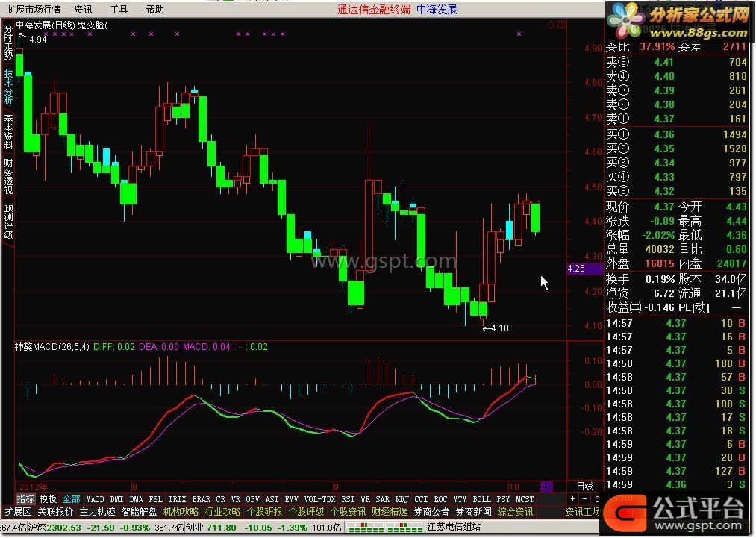Open the 智能解盘 tab
Image resolution: width=756 pixels, height=538 pixels.
click(139, 511)
